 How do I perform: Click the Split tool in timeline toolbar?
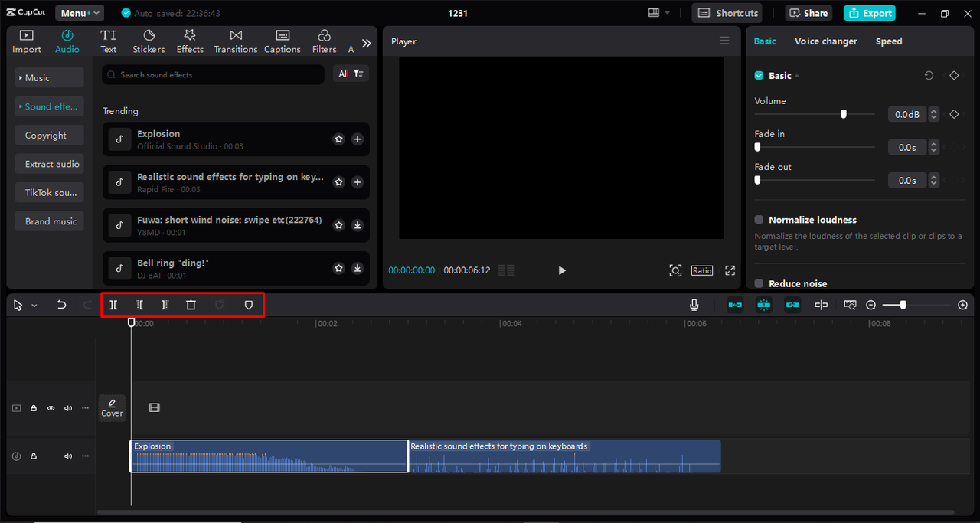pos(113,305)
